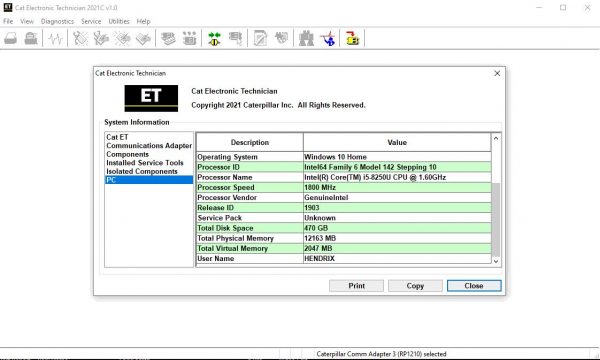Screen dimensions: 600x360
Task: Click the Copy button
Action: click(415, 286)
